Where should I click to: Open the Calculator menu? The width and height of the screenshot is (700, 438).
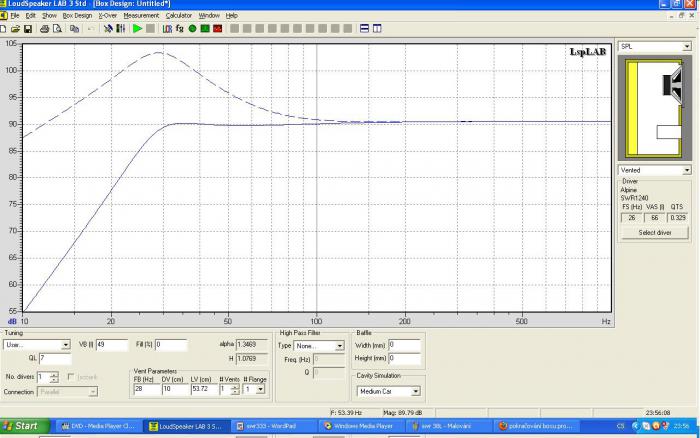179,16
